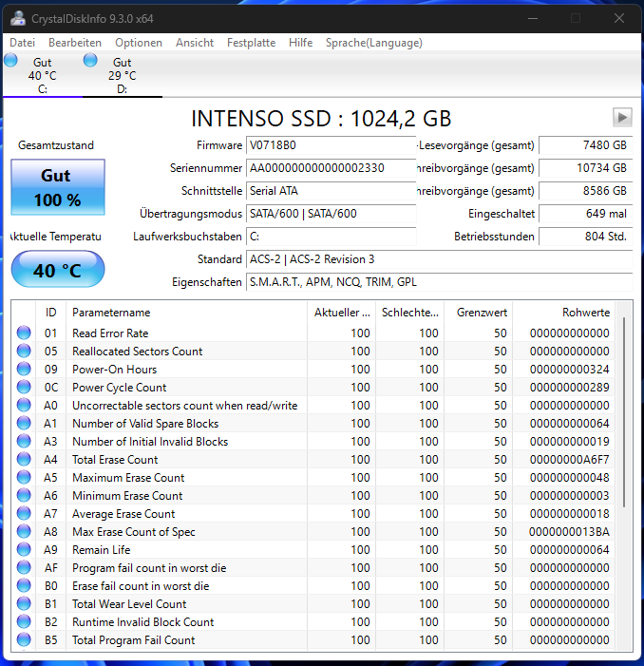The width and height of the screenshot is (644, 666).
Task: Click the Seriennummer field
Action: point(331,168)
